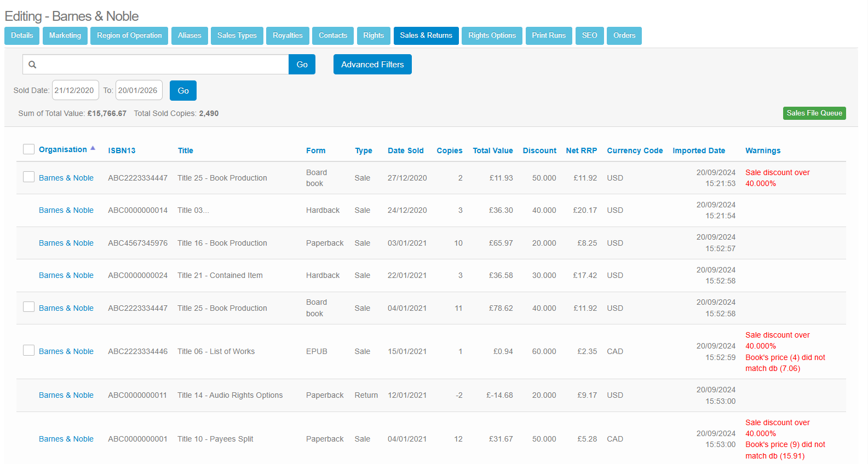Sort table by Total Value column
The image size is (868, 464).
coord(492,150)
